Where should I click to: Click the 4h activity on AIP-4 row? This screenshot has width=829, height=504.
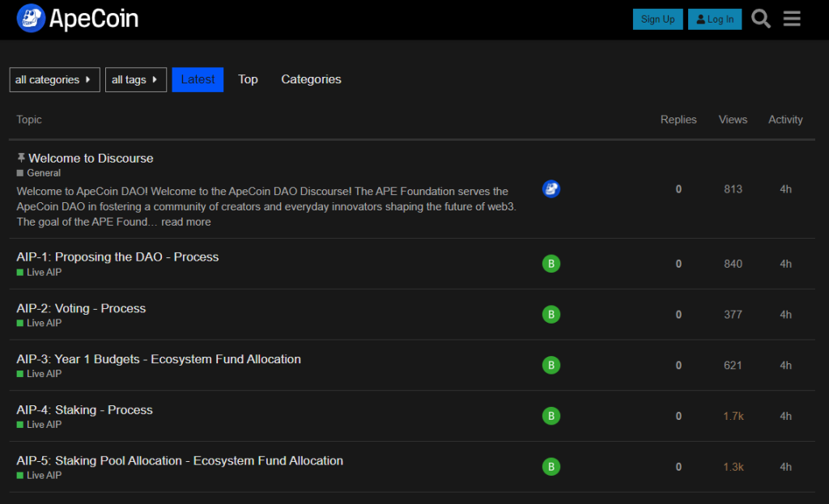point(785,416)
